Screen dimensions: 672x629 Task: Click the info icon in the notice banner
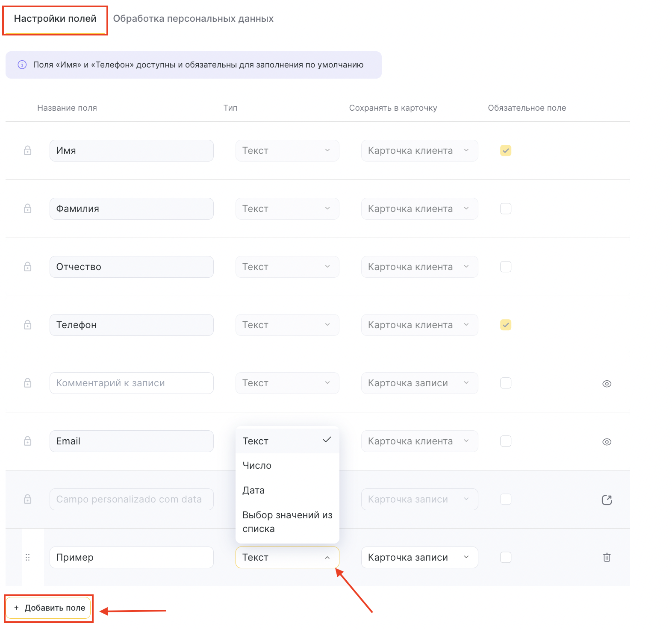pos(22,65)
